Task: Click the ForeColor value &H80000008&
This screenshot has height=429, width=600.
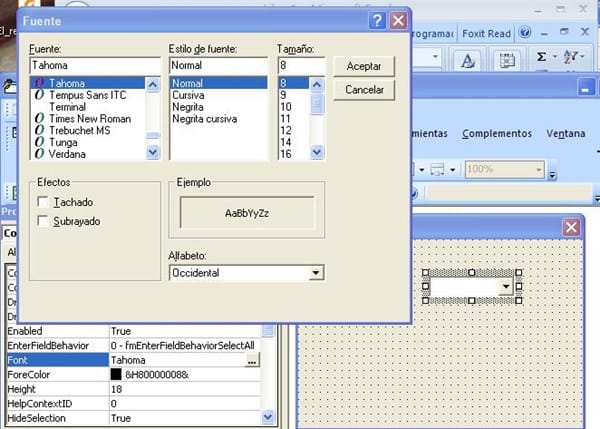Action: coord(157,375)
